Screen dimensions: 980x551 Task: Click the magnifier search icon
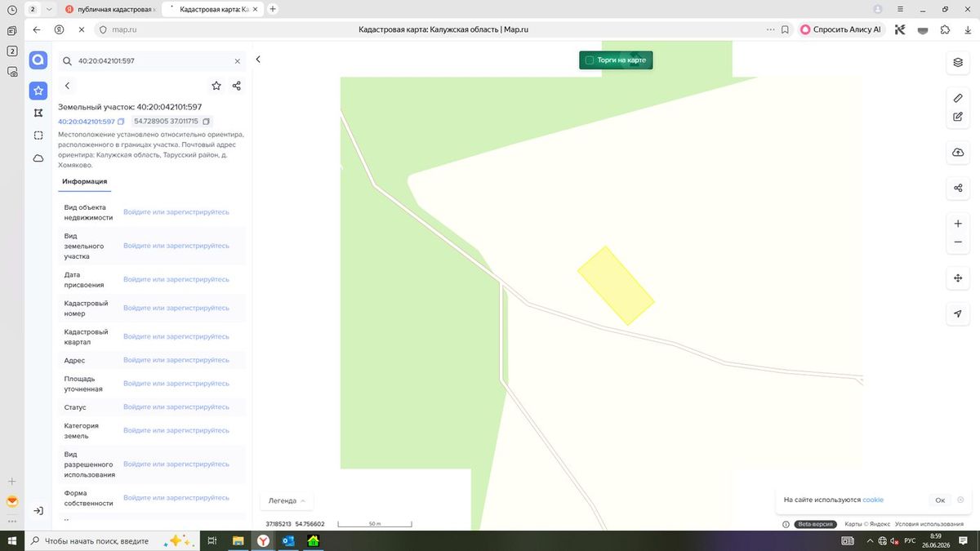pyautogui.click(x=67, y=61)
